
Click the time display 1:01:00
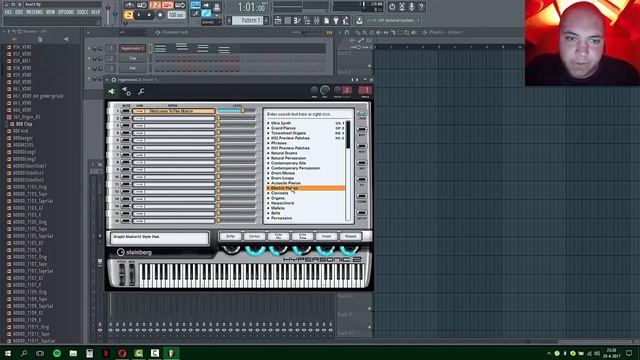[x=251, y=7]
